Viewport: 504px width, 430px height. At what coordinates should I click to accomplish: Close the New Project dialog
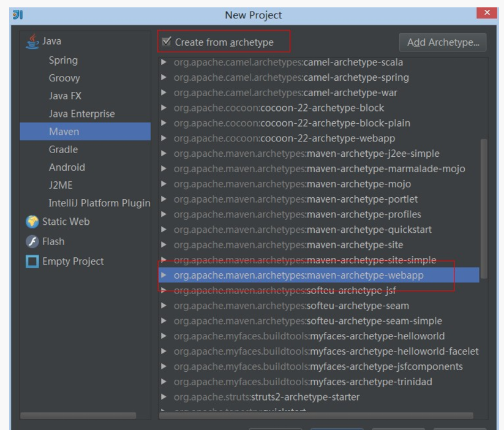point(487,13)
